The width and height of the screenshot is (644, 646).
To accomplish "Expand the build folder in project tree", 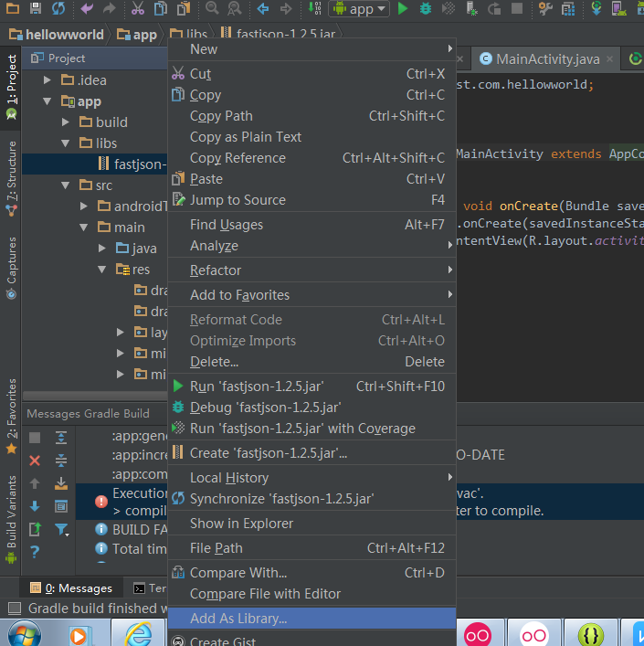I will [66, 122].
